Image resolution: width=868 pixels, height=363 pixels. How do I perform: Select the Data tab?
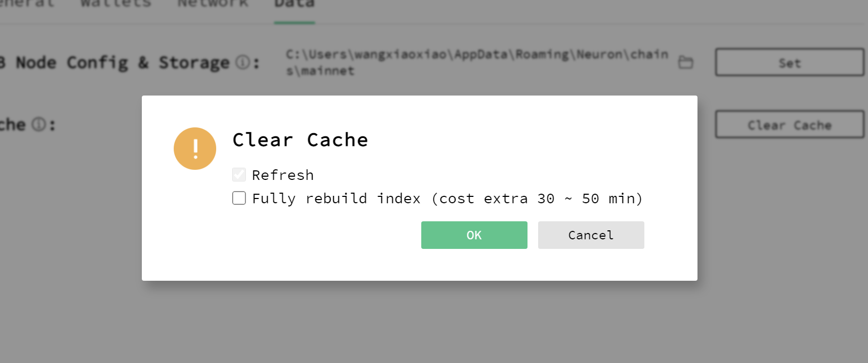(294, 4)
